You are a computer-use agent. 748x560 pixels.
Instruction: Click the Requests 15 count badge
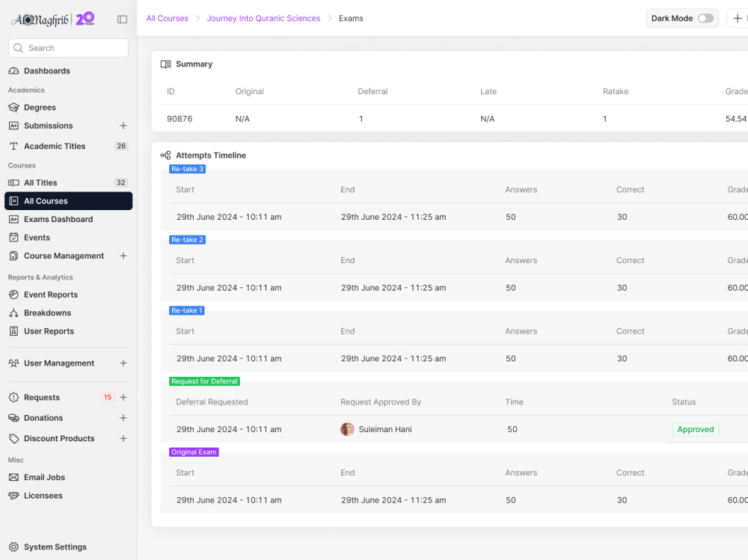(x=108, y=397)
